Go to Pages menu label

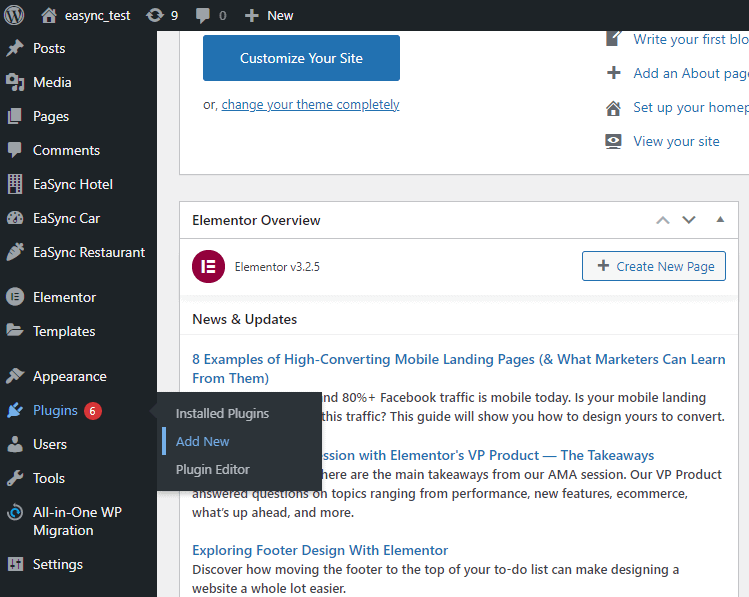[x=51, y=117]
